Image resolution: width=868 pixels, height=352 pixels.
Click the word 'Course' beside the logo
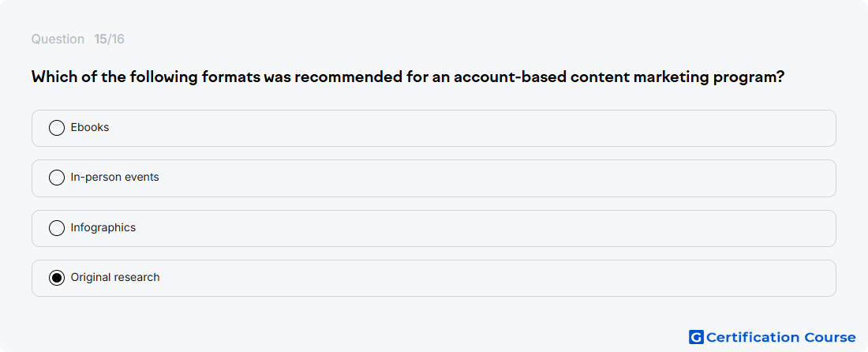[829, 337]
